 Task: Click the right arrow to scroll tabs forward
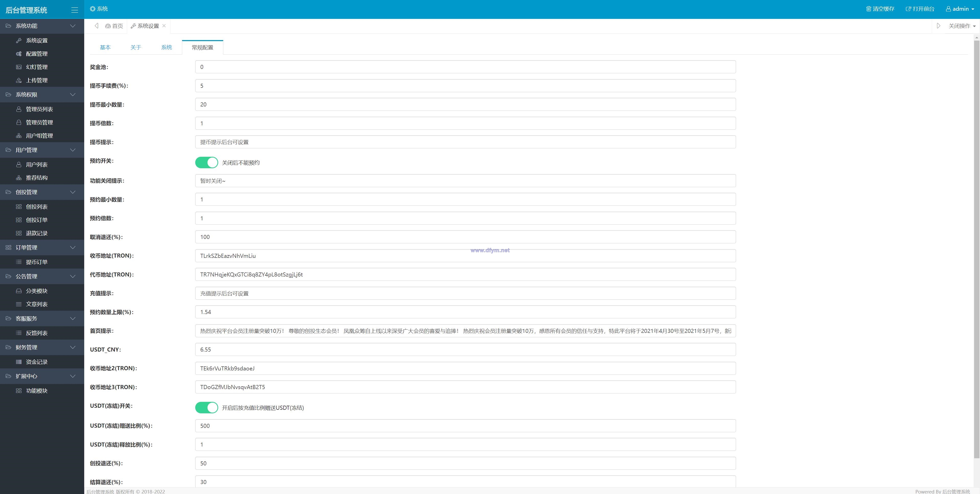tap(939, 26)
